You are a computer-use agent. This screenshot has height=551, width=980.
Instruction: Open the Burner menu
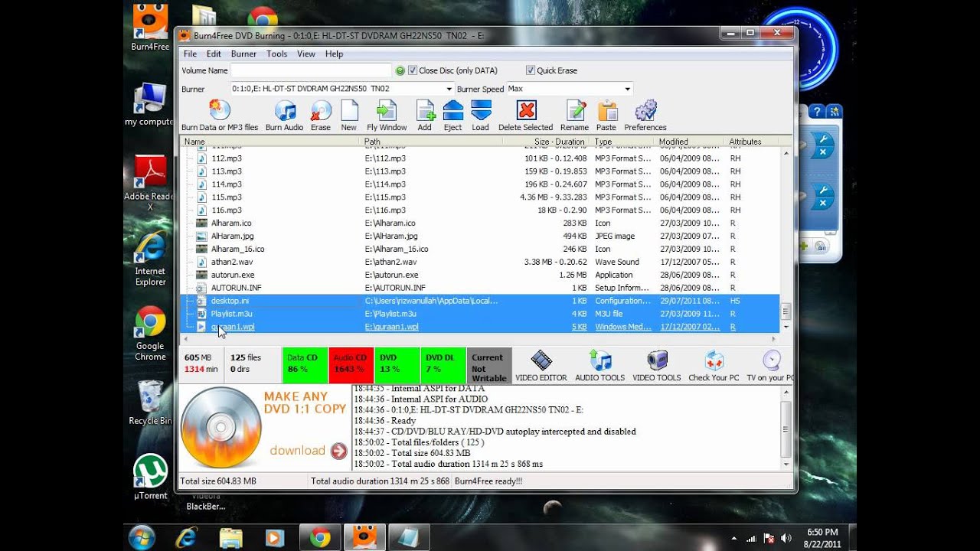243,54
